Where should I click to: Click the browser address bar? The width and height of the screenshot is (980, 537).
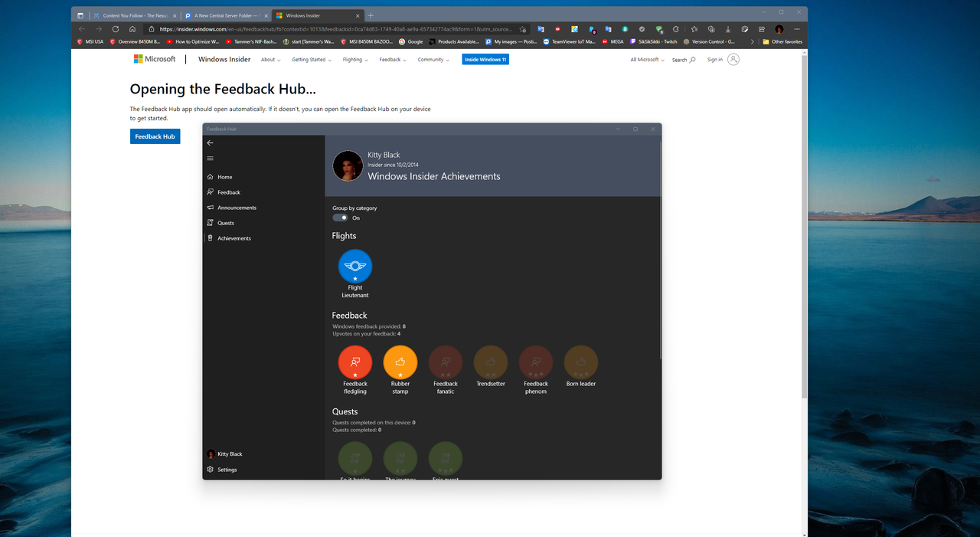click(337, 29)
